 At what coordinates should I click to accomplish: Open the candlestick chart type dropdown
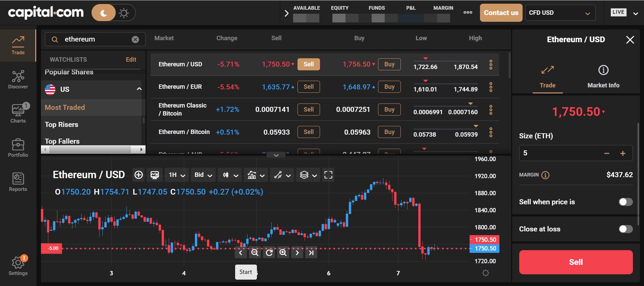click(x=230, y=175)
